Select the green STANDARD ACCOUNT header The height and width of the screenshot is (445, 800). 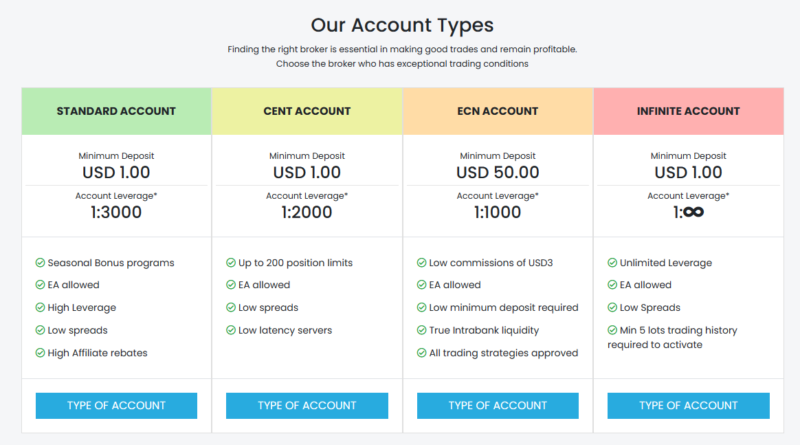tap(116, 111)
